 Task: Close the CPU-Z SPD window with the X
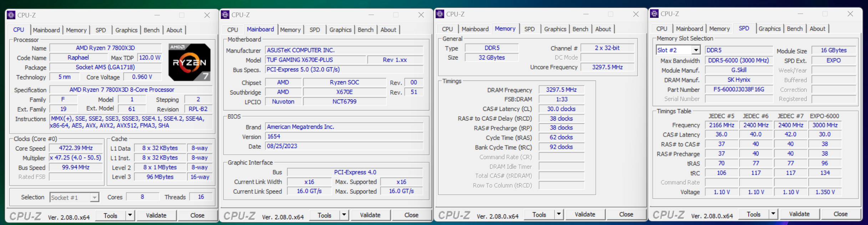pyautogui.click(x=851, y=14)
